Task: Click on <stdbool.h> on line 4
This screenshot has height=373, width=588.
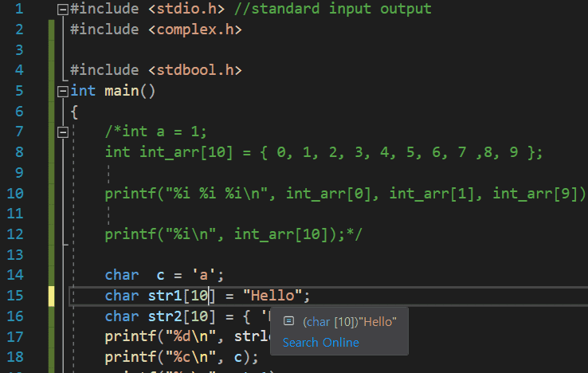Action: [195, 70]
